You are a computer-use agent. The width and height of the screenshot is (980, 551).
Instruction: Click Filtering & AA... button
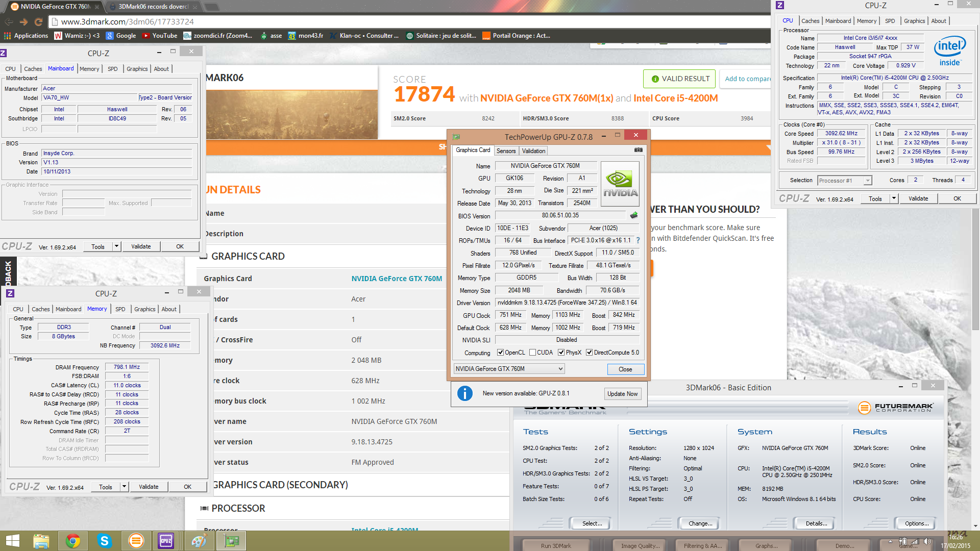[x=703, y=545]
